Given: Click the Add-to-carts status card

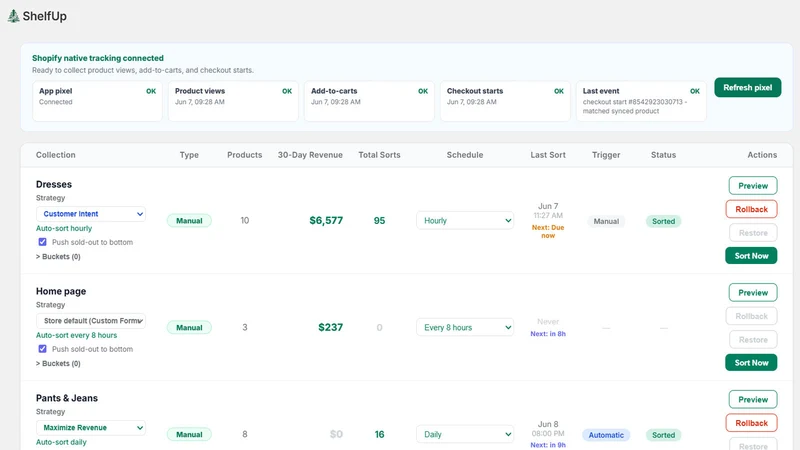Looking at the screenshot, I should (369, 101).
